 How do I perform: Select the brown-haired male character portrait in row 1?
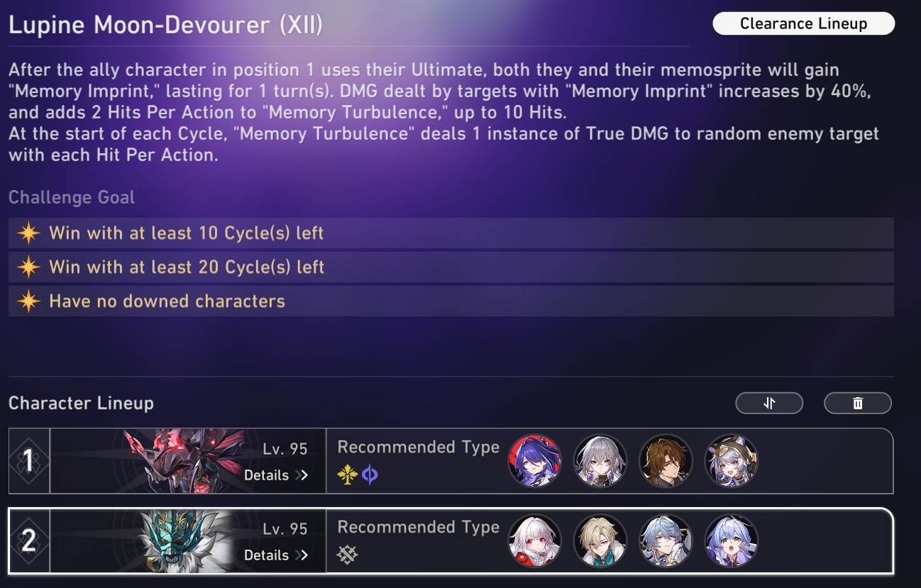pos(666,461)
